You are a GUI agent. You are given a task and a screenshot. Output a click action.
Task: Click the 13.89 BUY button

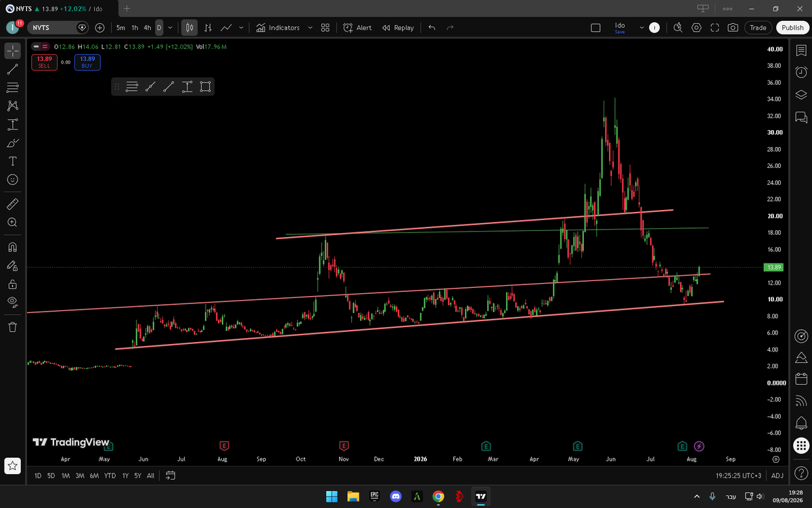[x=87, y=62]
